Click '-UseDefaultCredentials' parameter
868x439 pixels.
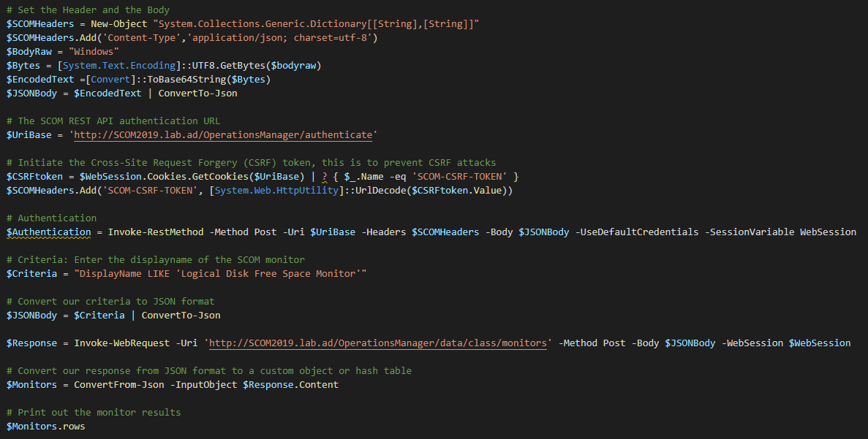tap(637, 232)
